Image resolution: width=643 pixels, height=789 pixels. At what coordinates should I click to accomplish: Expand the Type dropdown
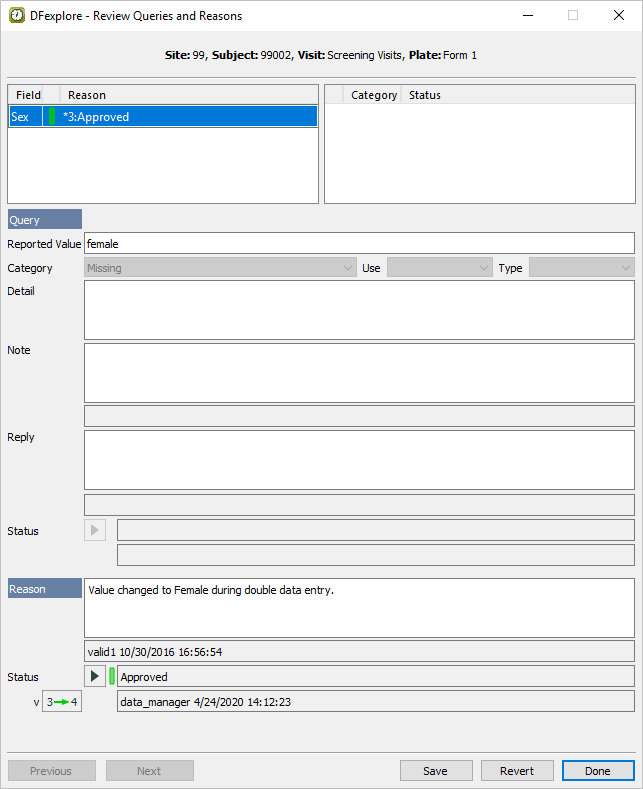pyautogui.click(x=581, y=268)
